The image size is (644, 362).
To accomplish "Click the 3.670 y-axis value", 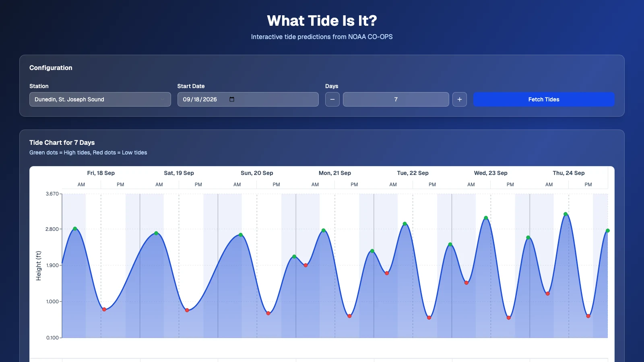I will point(52,194).
